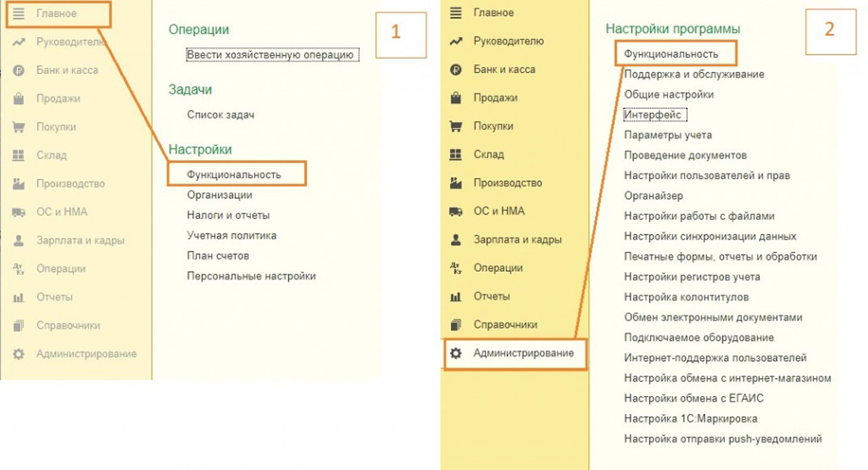Viewport: 868px width, 470px height.
Task: Open the Учетная политика link
Action: 232,235
